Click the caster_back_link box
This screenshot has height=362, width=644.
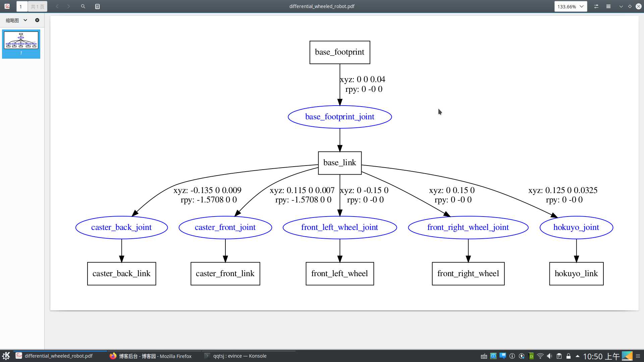coord(121,274)
